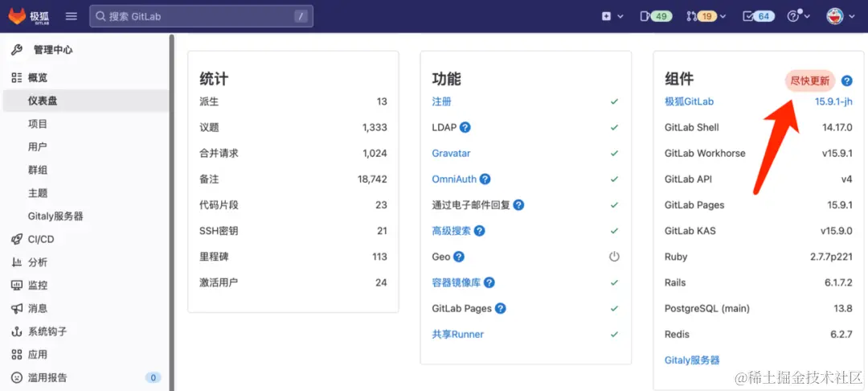Click help icon next to LDAP
This screenshot has height=391, width=868.
[x=465, y=127]
